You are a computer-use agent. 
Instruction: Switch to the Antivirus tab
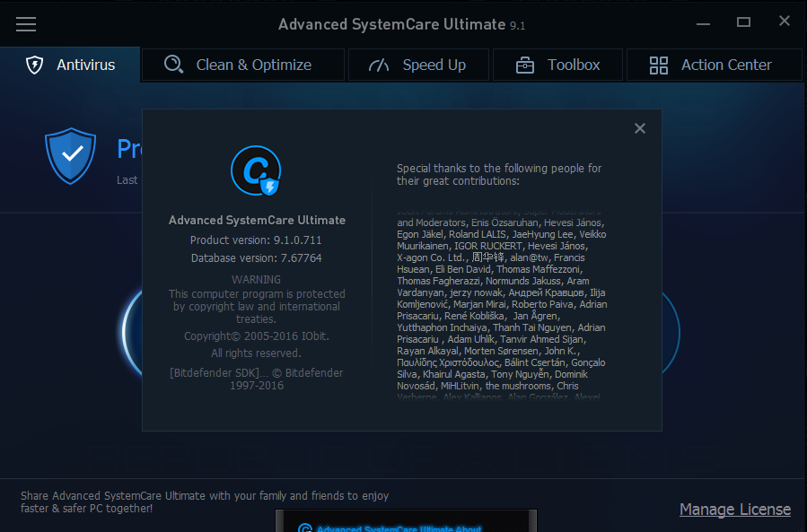click(x=70, y=65)
